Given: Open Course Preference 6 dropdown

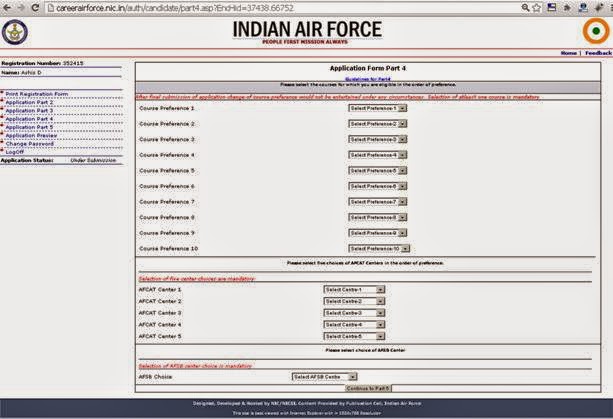Looking at the screenshot, I should [378, 186].
